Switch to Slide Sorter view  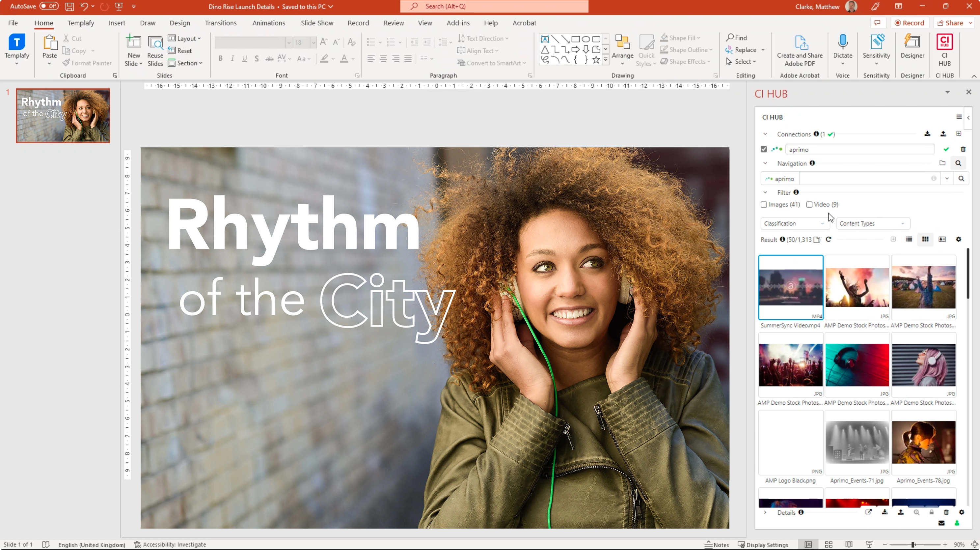click(x=829, y=545)
